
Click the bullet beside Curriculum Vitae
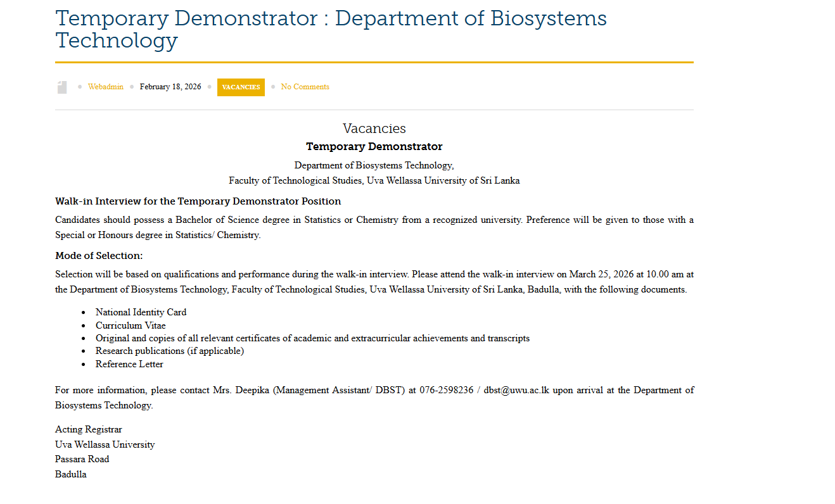84,325
